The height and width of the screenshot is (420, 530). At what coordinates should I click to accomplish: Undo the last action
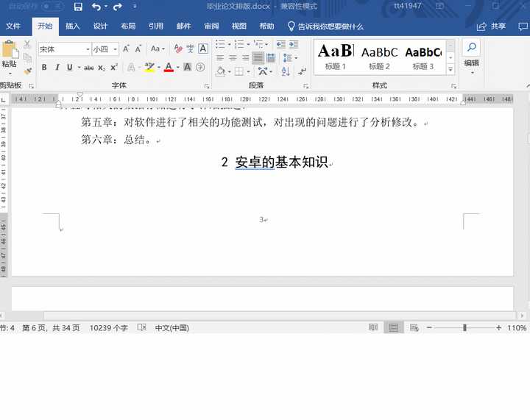[96, 7]
